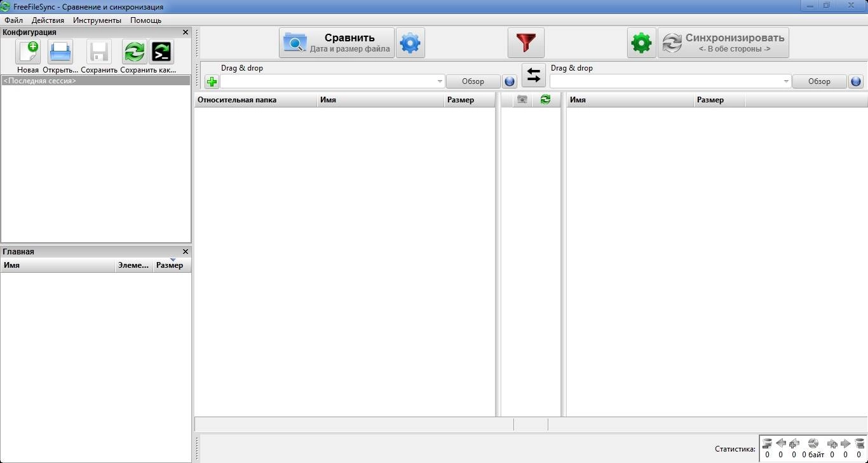Click the black terminal batch job icon
This screenshot has height=463, width=868.
(x=161, y=52)
